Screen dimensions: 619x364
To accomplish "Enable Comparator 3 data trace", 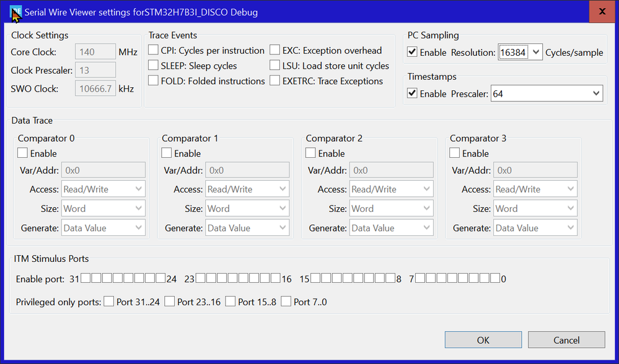I will (x=455, y=153).
